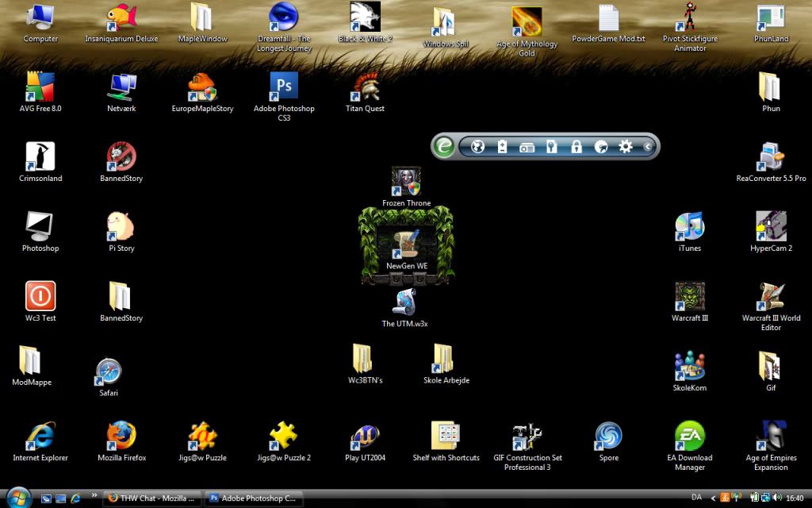The width and height of the screenshot is (812, 508).
Task: Open gear settings icon on eManagement bar
Action: pos(626,147)
